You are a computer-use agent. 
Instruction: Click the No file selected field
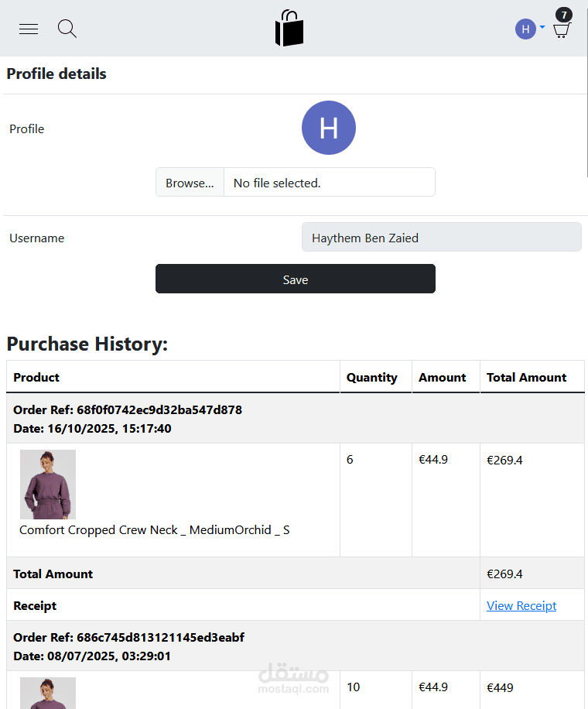click(x=329, y=183)
